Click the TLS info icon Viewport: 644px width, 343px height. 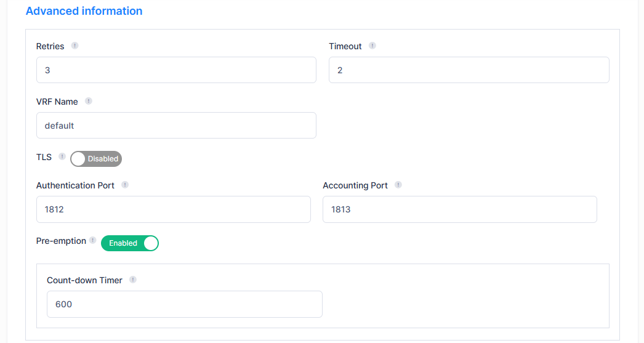(x=62, y=156)
